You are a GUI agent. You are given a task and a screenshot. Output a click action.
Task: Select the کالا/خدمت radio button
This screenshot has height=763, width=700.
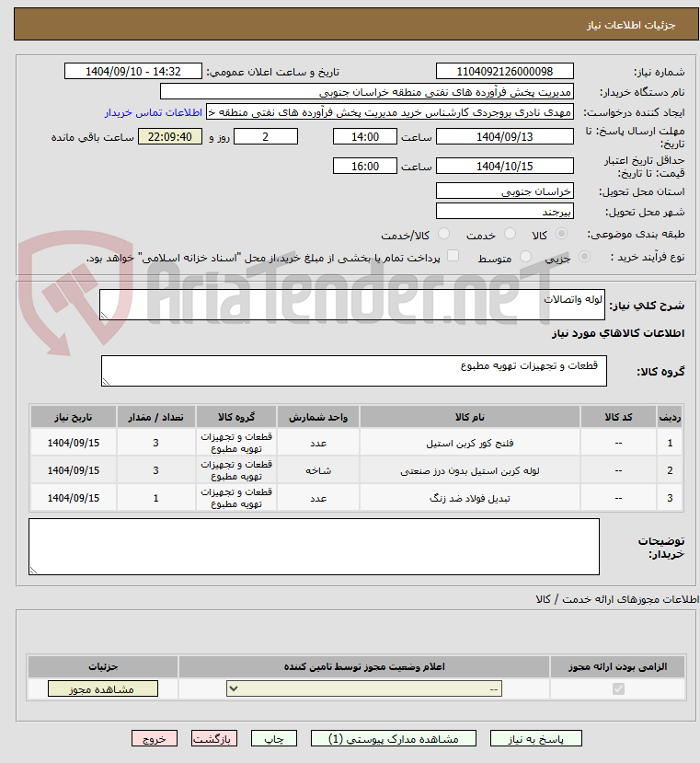click(x=443, y=234)
